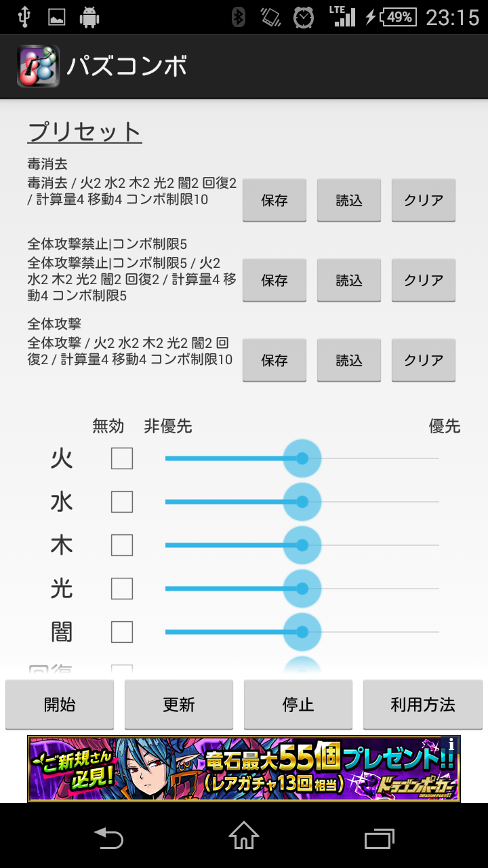488x868 pixels.
Task: Tap the battery 49% status icon
Action: point(398,17)
